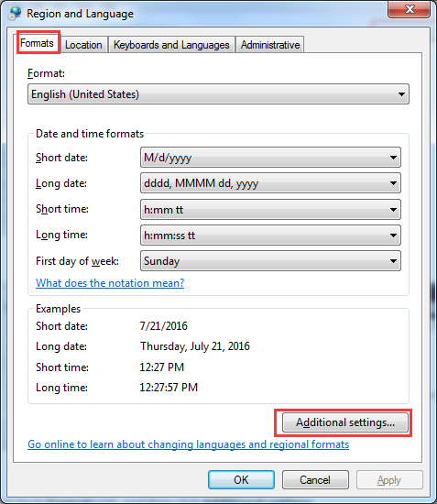The height and width of the screenshot is (504, 437).
Task: Go to the Administrative tab
Action: coord(270,45)
